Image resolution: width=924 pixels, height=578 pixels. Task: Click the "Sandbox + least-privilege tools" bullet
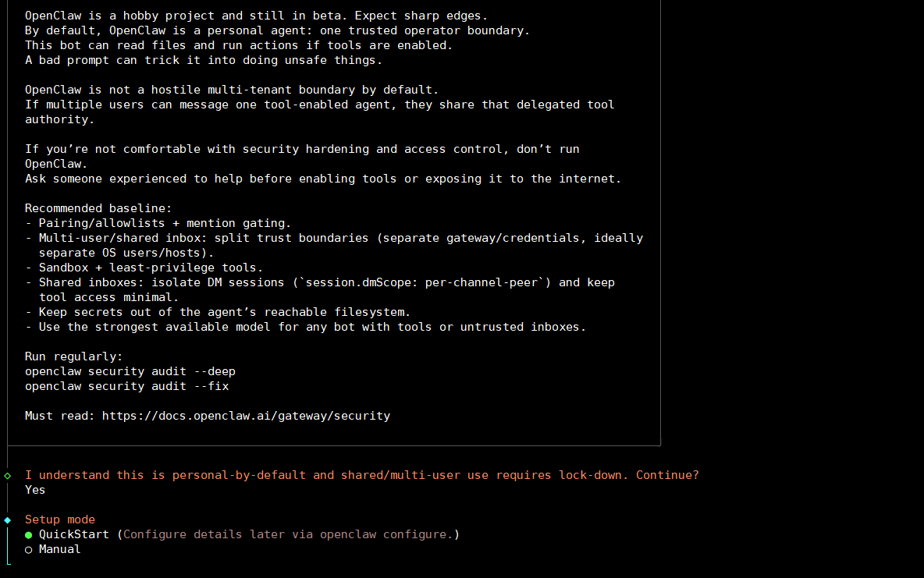pos(151,268)
